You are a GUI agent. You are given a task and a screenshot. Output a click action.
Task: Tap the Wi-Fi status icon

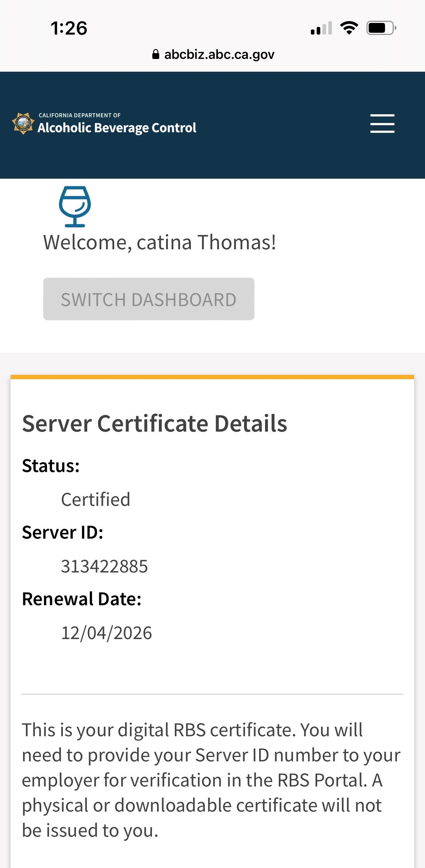(349, 28)
